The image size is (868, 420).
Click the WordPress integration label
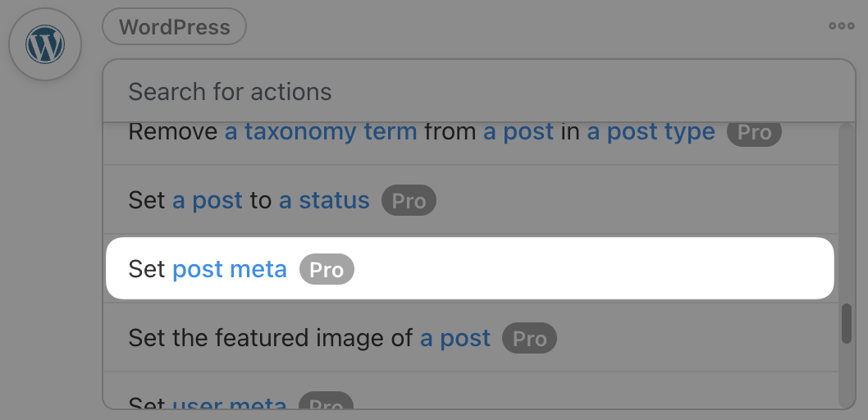point(174,27)
